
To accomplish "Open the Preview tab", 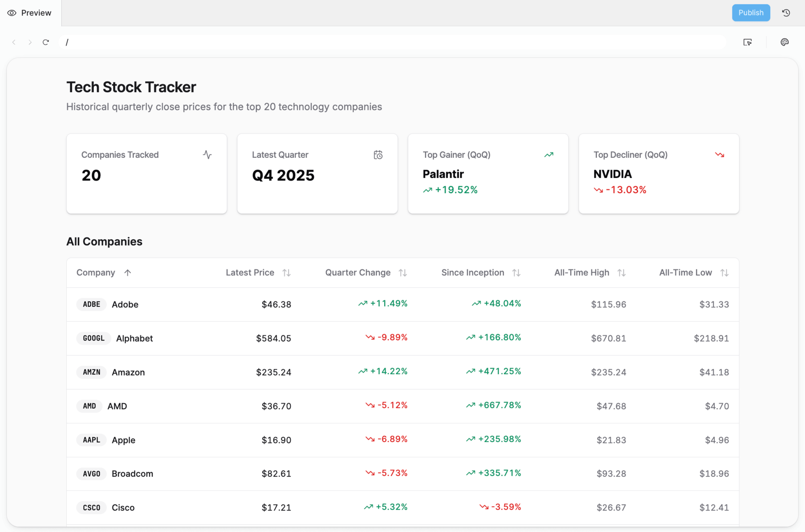I will (x=30, y=13).
